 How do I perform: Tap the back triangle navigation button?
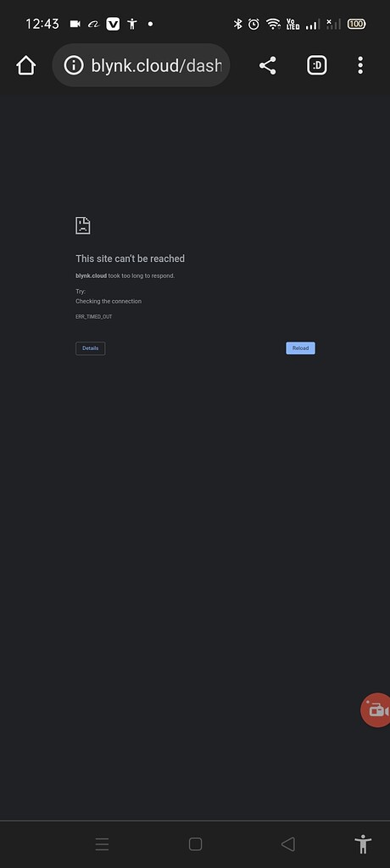[x=288, y=844]
